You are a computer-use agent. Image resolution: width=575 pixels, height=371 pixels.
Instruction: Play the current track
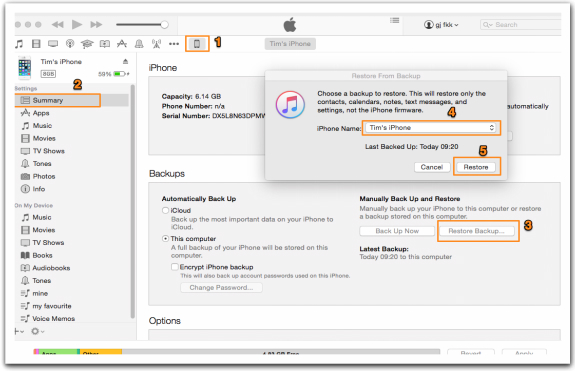pyautogui.click(x=77, y=25)
